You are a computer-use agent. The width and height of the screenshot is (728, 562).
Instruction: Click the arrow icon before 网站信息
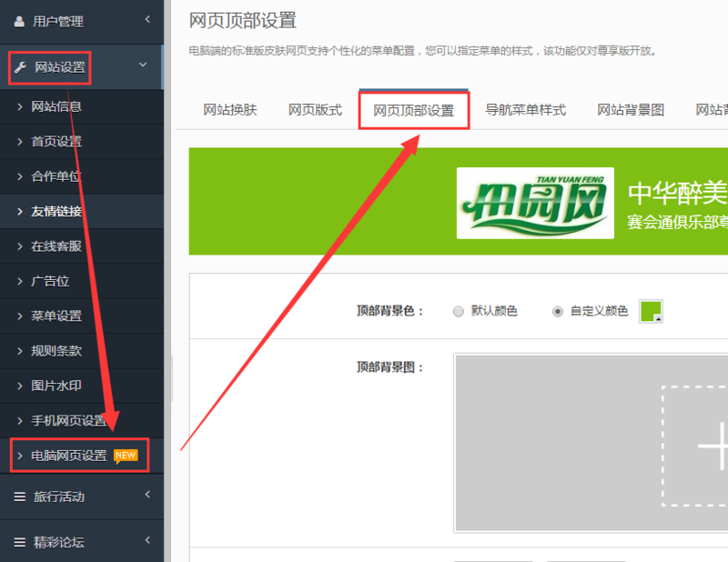(x=20, y=107)
